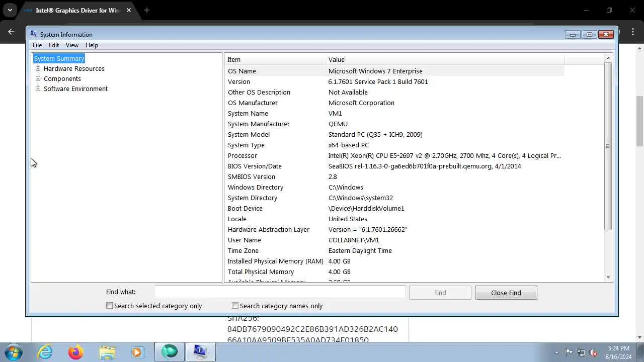Image resolution: width=644 pixels, height=362 pixels.
Task: Click the OS Manufacturer row label
Action: pyautogui.click(x=253, y=103)
